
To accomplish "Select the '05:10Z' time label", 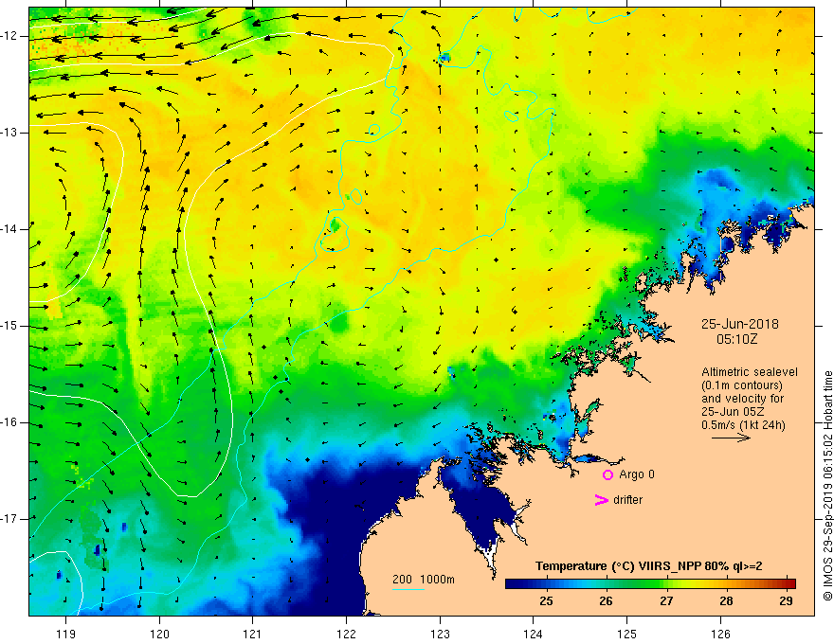I will point(736,339).
